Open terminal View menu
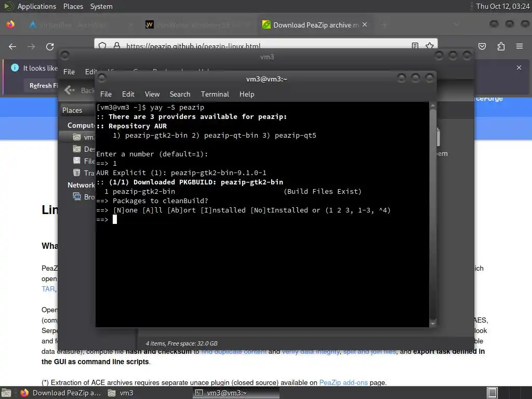 152,95
